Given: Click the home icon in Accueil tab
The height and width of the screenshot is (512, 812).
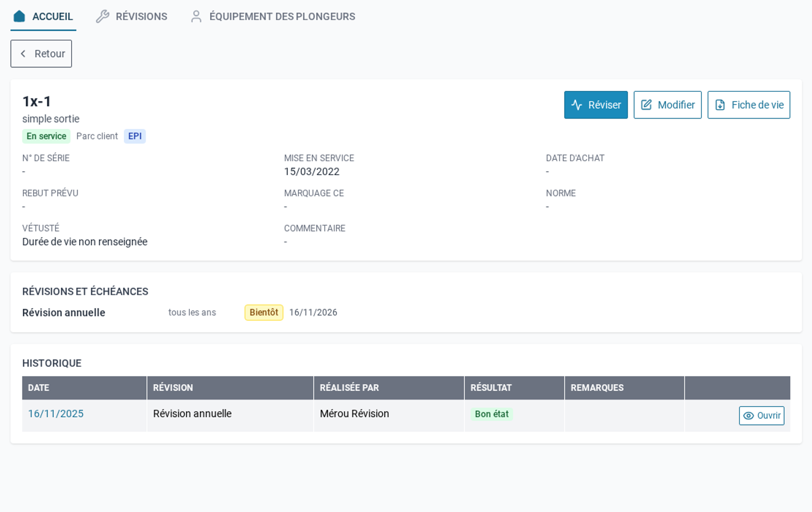Looking at the screenshot, I should 19,16.
